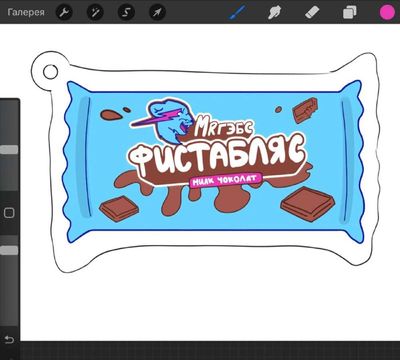Select the Eraser tool

click(312, 12)
